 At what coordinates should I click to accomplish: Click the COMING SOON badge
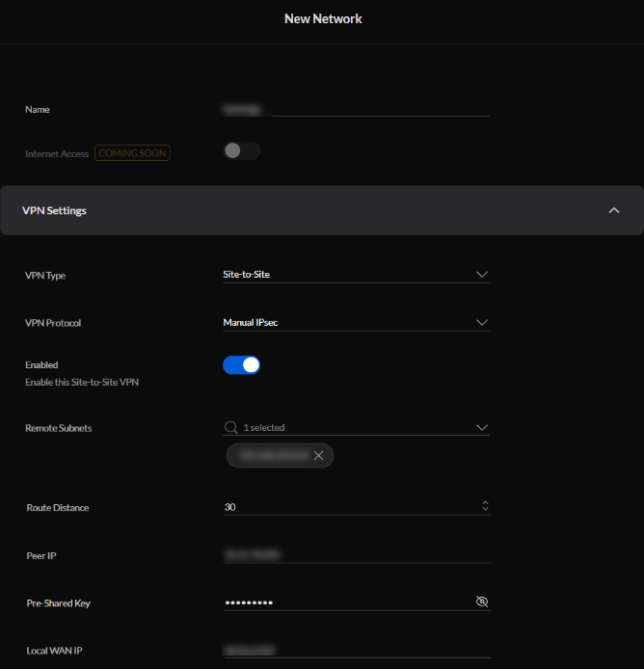[x=132, y=153]
